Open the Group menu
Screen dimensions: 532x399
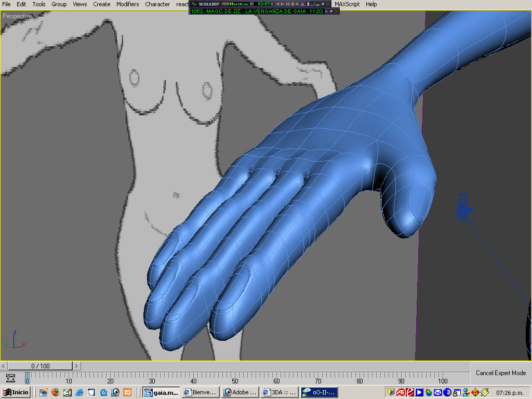(59, 4)
